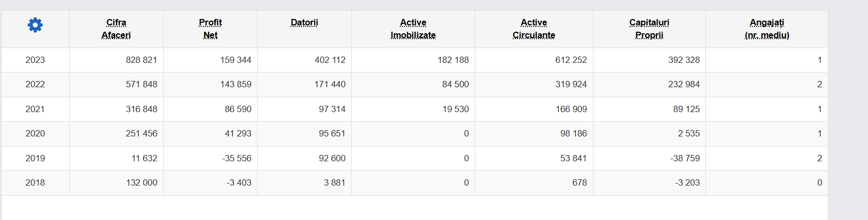The image size is (868, 220).
Task: Click the 159 344 net profit value
Action: (235, 60)
